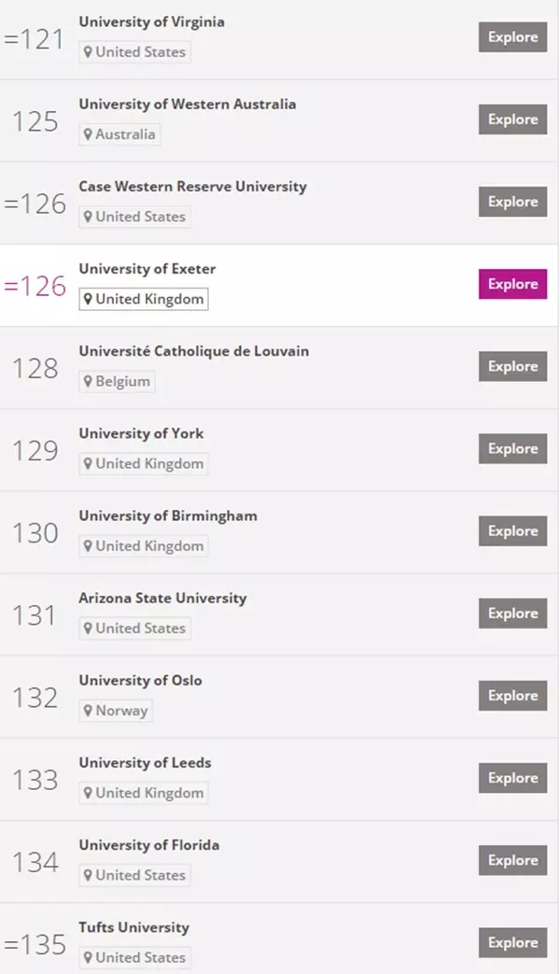
Task: Select the University of Birmingham title
Action: [168, 516]
